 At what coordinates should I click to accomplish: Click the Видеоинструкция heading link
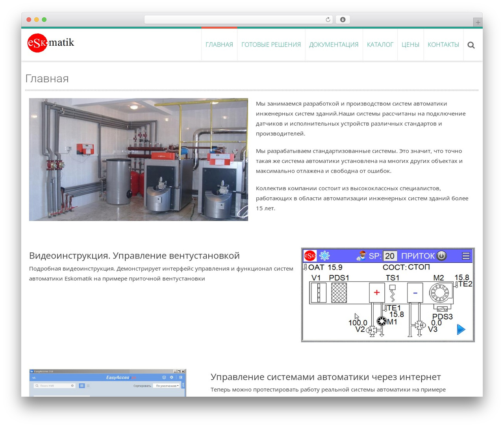click(134, 256)
